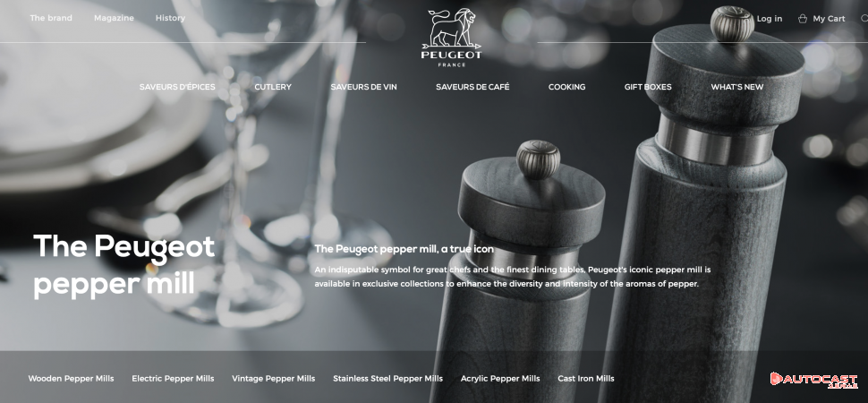Open Saveurs de Café menu
Viewport: 868px width, 403px height.
[x=472, y=87]
